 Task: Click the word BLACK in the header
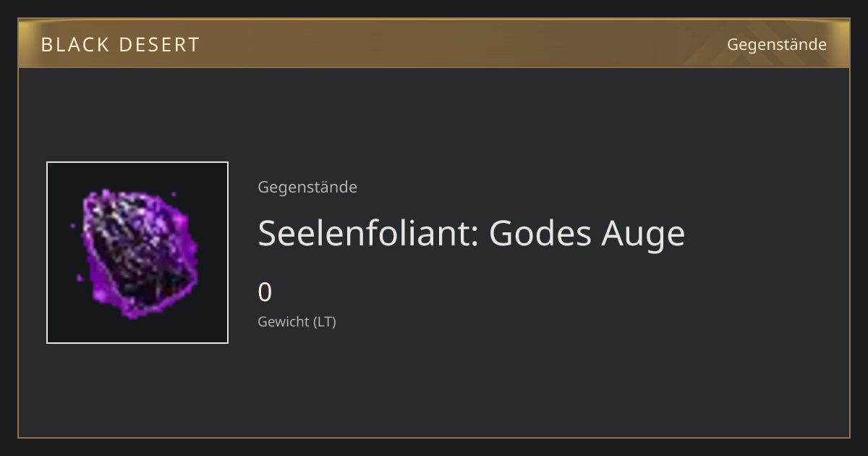(75, 45)
